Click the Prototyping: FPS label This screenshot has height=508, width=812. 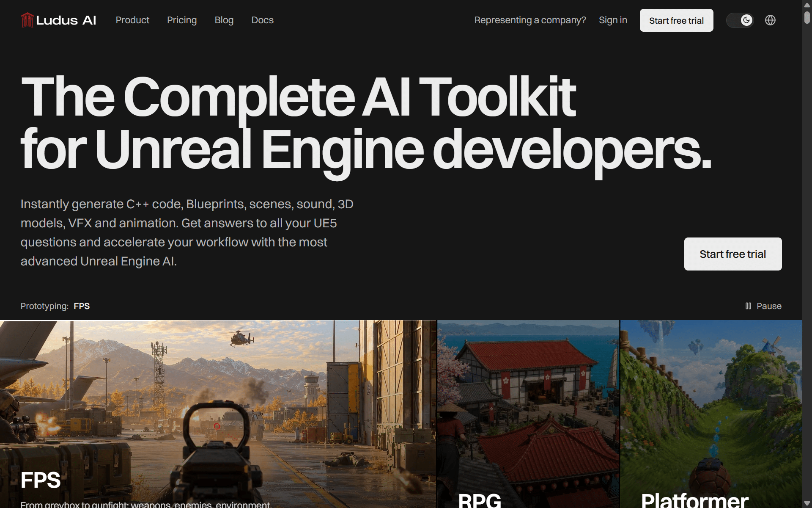[x=55, y=306]
